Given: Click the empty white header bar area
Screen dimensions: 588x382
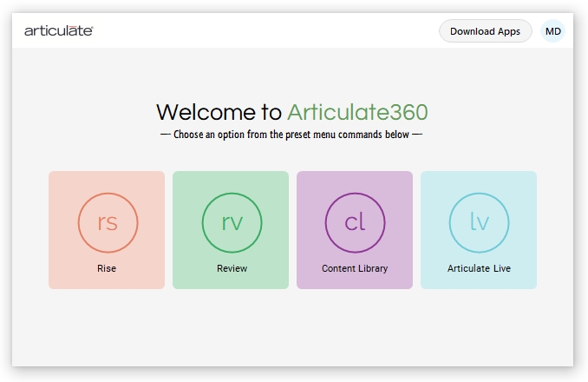Looking at the screenshot, I should pos(260,31).
